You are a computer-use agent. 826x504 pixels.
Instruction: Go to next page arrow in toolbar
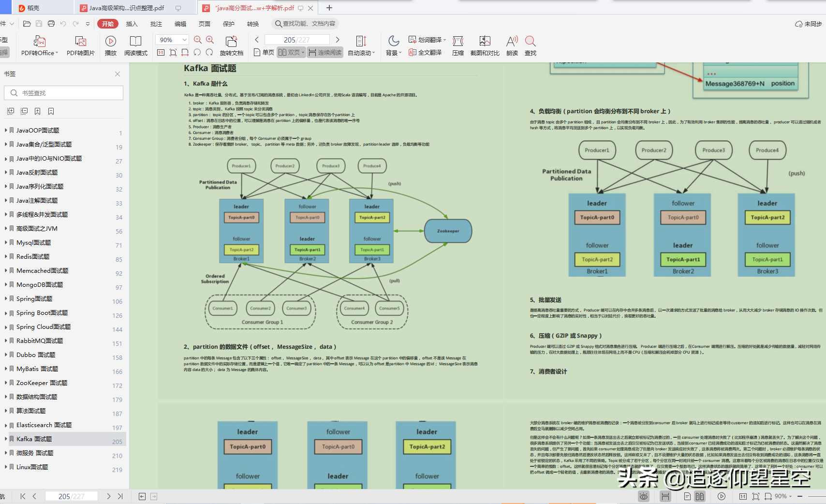(338, 40)
